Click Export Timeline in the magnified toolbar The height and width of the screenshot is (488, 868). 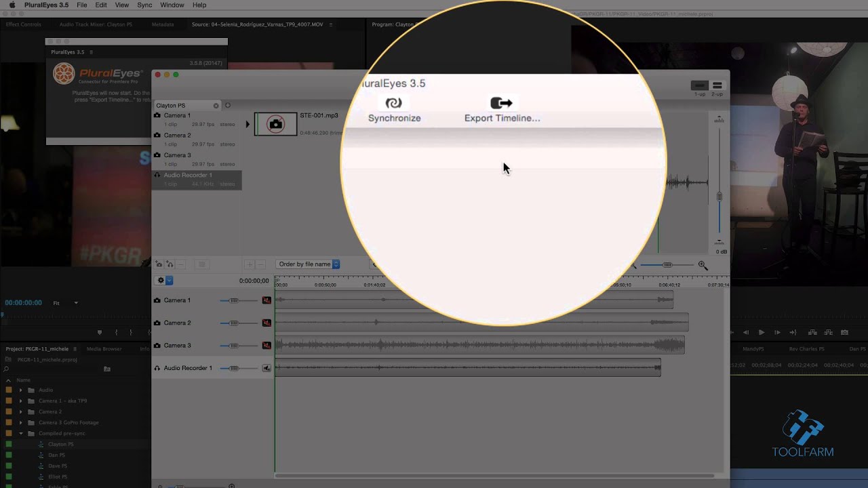[502, 110]
